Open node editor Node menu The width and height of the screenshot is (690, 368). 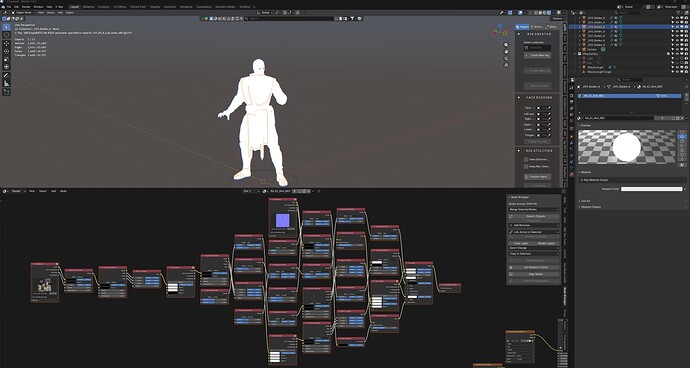pos(63,191)
